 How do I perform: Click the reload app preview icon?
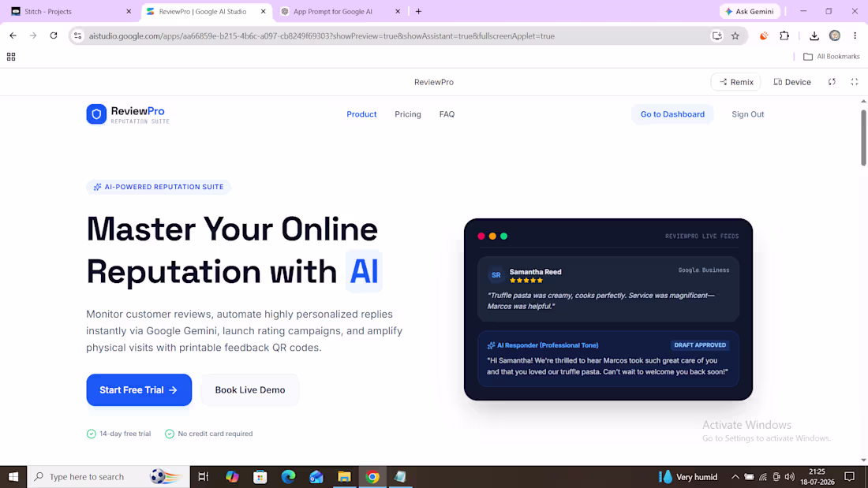point(832,82)
